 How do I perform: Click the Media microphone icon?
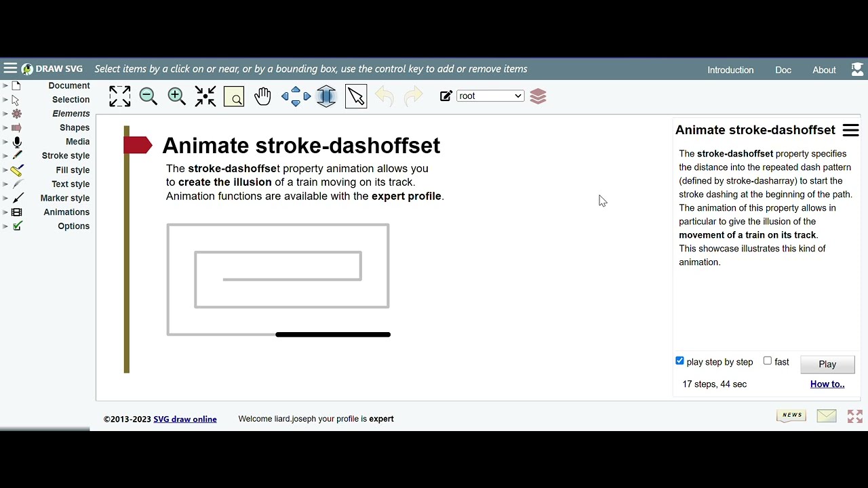17,142
